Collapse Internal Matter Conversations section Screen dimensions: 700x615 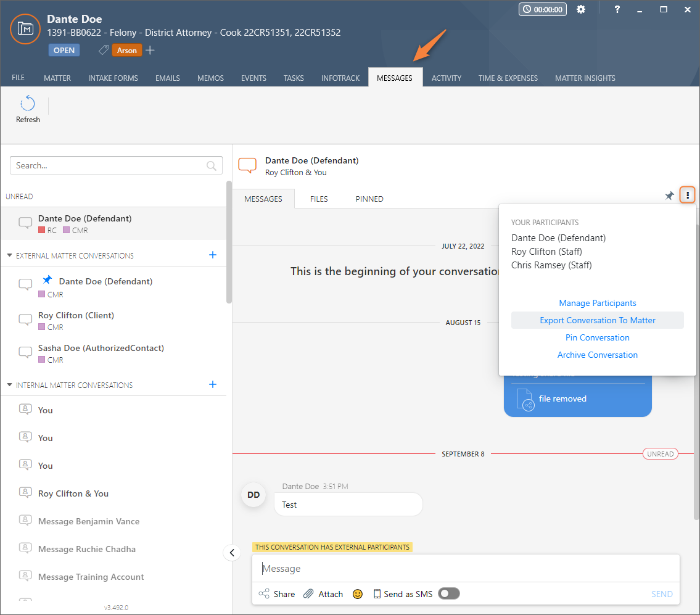10,385
